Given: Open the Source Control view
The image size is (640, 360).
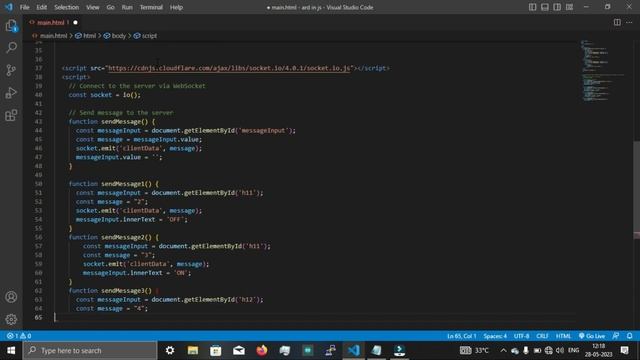Looking at the screenshot, I should click(x=11, y=70).
